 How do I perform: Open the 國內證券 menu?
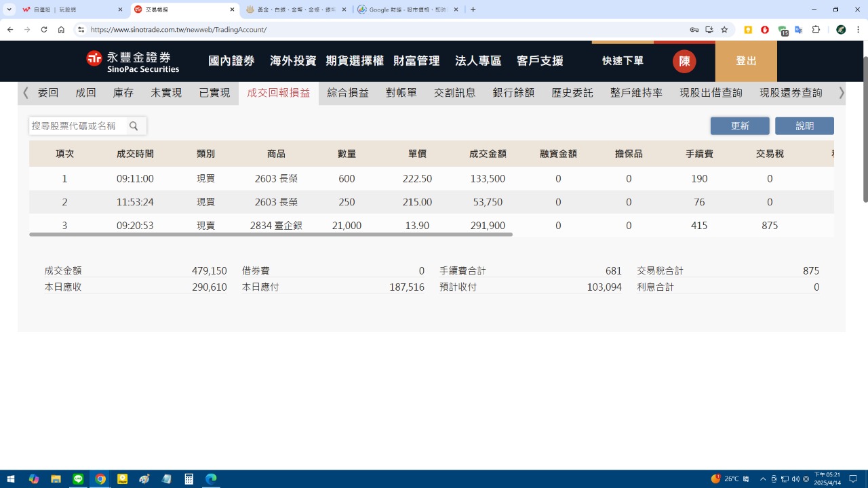tap(231, 61)
